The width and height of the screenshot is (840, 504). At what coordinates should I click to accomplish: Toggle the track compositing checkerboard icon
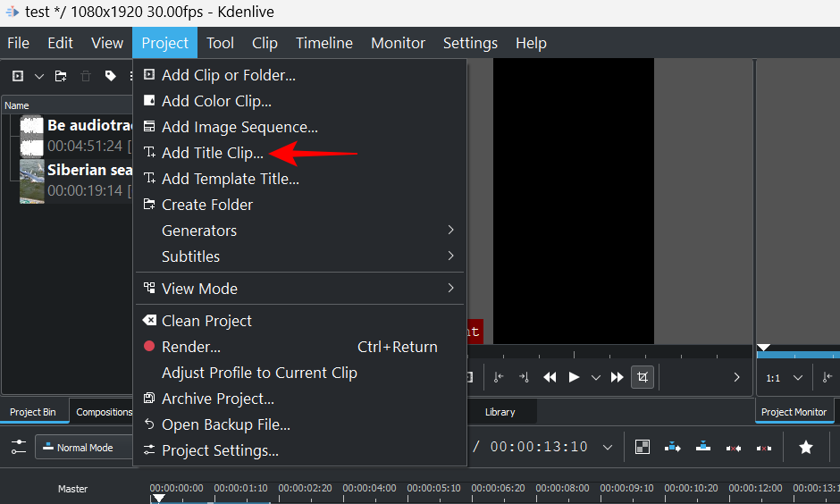pos(642,447)
